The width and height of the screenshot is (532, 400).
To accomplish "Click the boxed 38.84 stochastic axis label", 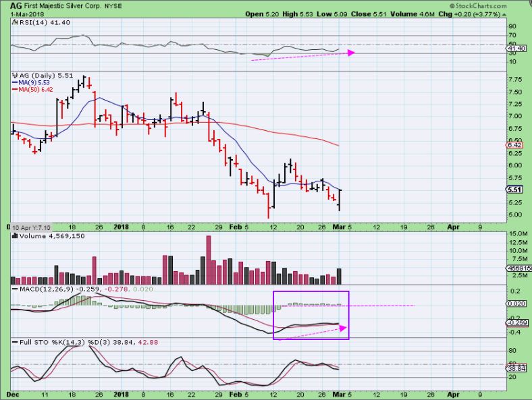I will click(x=516, y=368).
